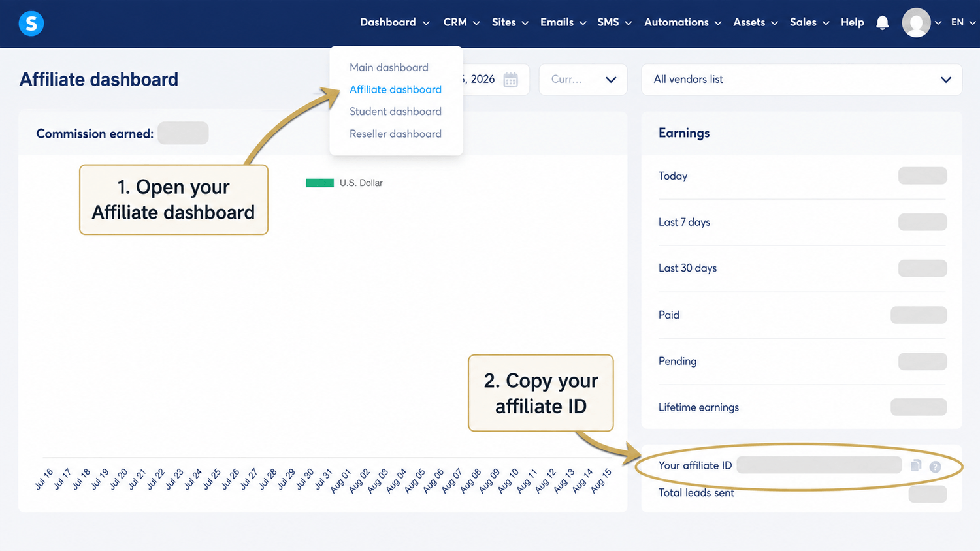The image size is (980, 551).
Task: Expand the Sales menu
Action: (x=809, y=22)
